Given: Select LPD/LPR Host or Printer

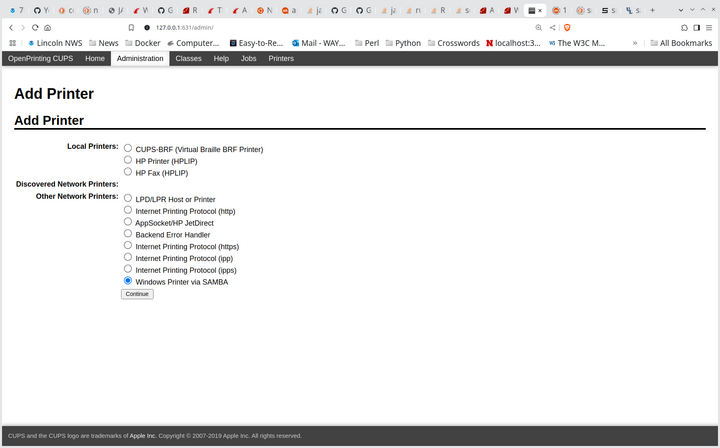Looking at the screenshot, I should click(128, 198).
